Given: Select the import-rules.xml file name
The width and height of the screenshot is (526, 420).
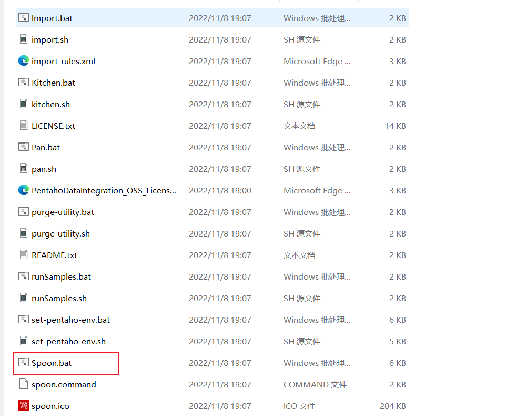Looking at the screenshot, I should (64, 61).
